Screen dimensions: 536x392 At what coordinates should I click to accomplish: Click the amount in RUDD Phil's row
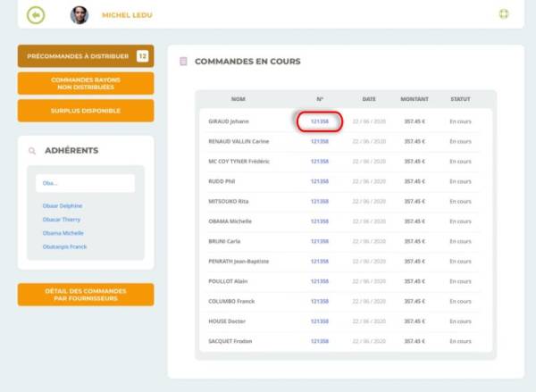(415, 181)
